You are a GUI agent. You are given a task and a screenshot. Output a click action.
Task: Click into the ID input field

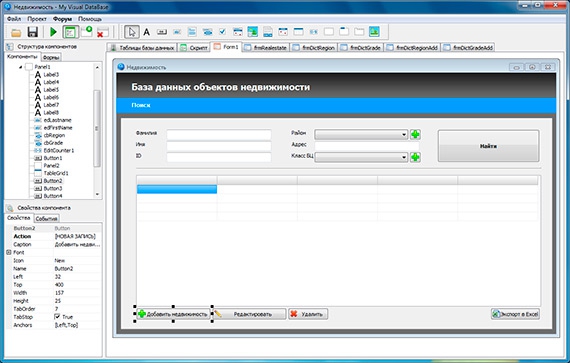tap(219, 157)
